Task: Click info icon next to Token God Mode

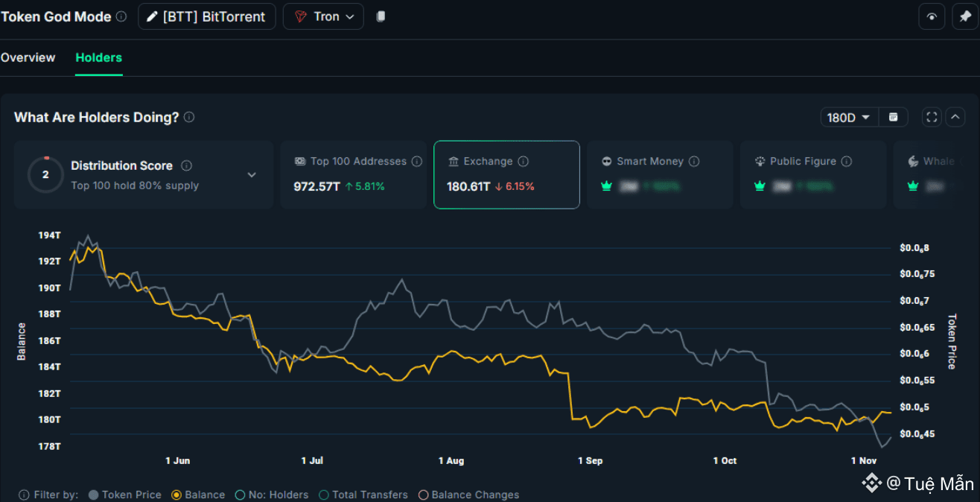Action: pyautogui.click(x=121, y=16)
